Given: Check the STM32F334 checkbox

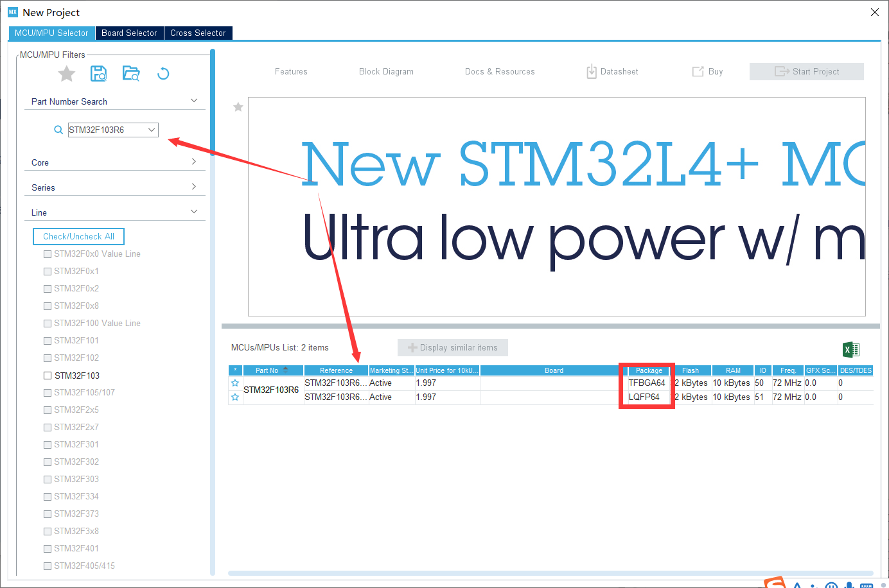Looking at the screenshot, I should pyautogui.click(x=48, y=497).
